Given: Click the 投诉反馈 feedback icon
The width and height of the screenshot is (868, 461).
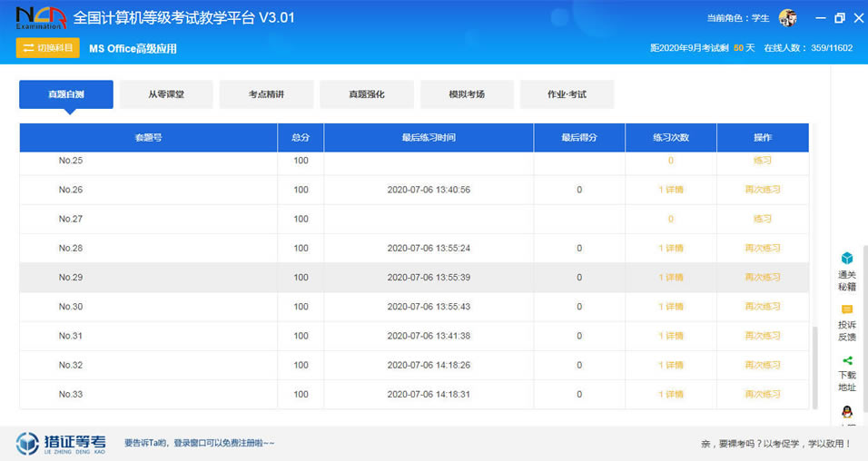Looking at the screenshot, I should coord(846,309).
